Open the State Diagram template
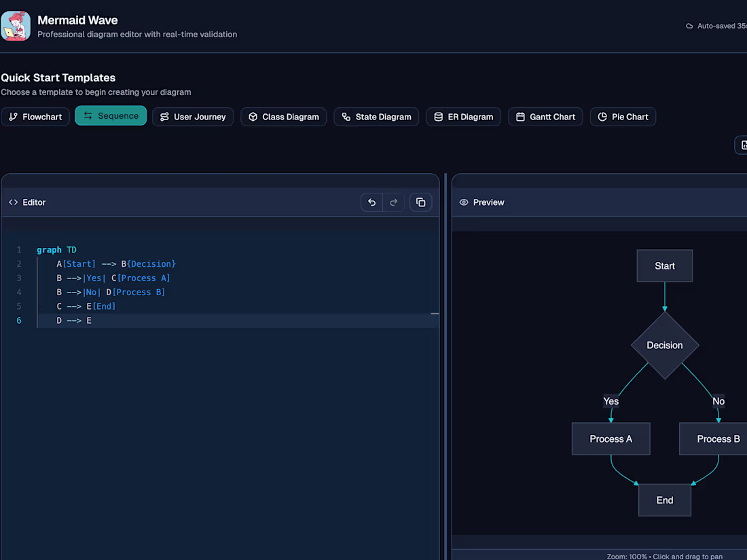The height and width of the screenshot is (560, 747). point(376,117)
